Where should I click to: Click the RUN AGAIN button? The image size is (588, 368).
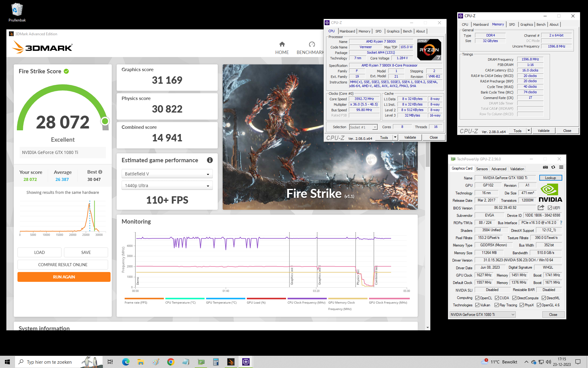click(64, 277)
